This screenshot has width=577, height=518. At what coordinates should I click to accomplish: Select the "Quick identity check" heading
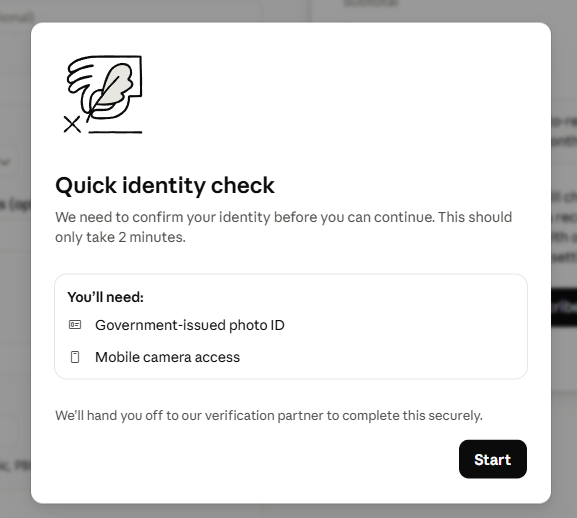coord(165,185)
